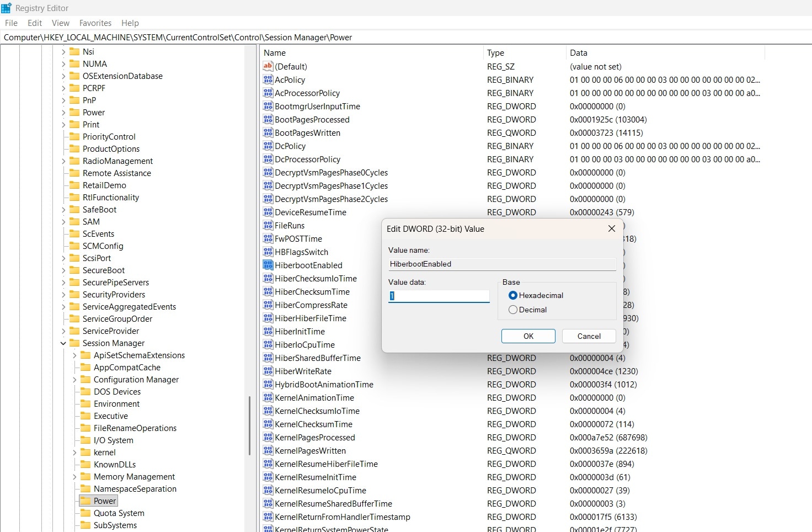Click the binary value icon beside AcPolicy
Screen dimensions: 812x532
[x=268, y=79]
